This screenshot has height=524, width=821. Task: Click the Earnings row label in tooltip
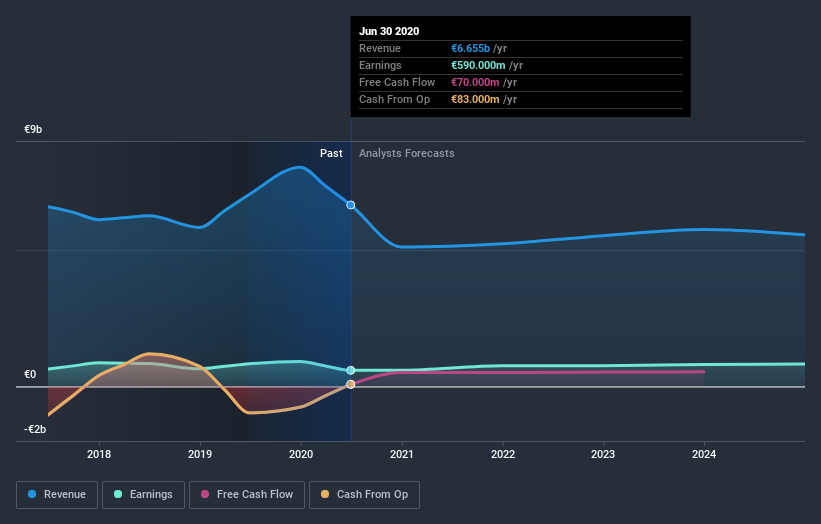coord(380,65)
